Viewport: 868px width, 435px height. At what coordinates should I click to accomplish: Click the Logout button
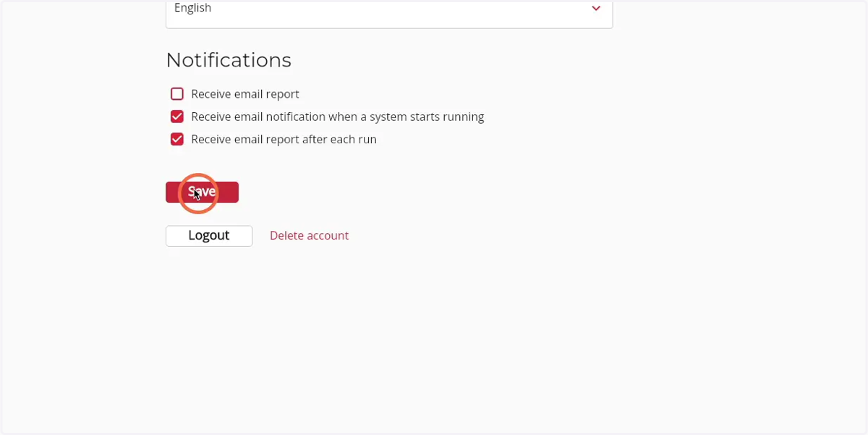point(209,236)
